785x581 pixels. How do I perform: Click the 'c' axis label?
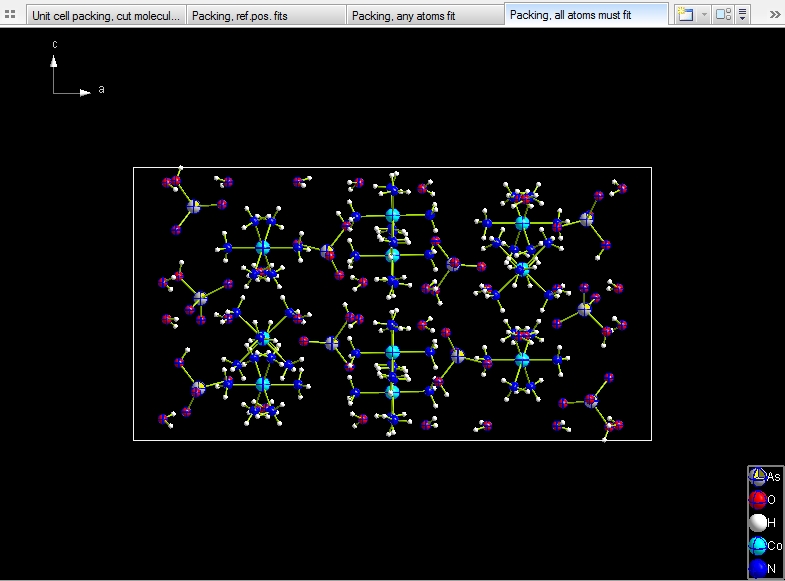[55, 45]
